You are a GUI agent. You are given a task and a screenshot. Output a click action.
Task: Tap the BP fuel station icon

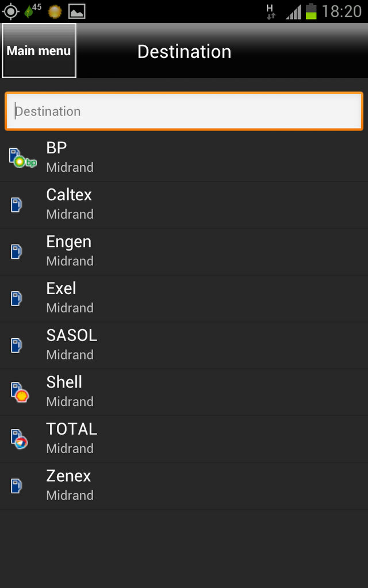(22, 158)
